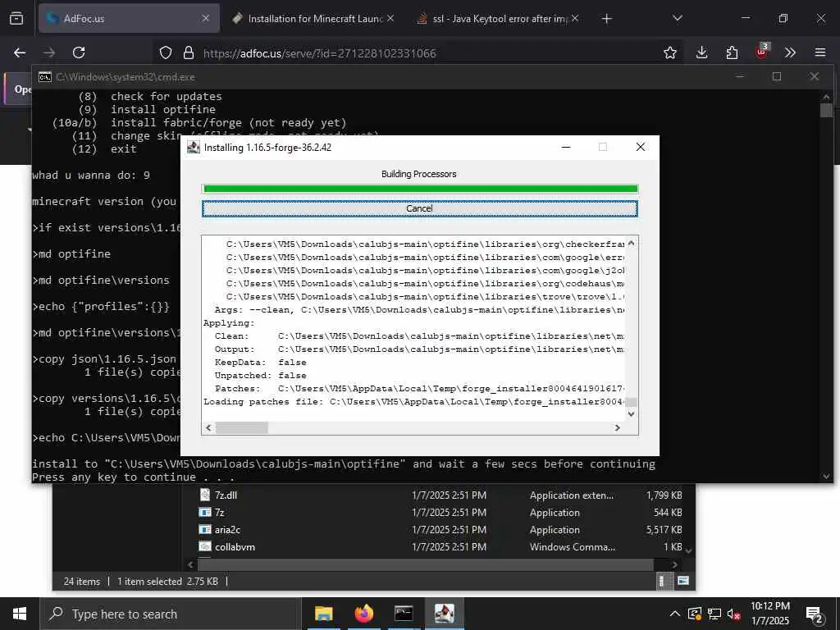
Task: Open the Firefox extensions menu
Action: pyautogui.click(x=732, y=52)
